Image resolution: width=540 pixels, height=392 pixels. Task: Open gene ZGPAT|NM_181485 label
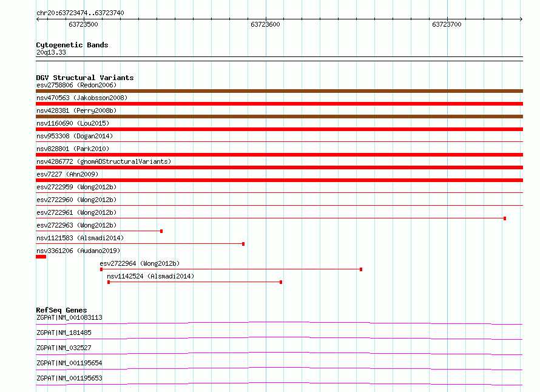[x=64, y=333]
